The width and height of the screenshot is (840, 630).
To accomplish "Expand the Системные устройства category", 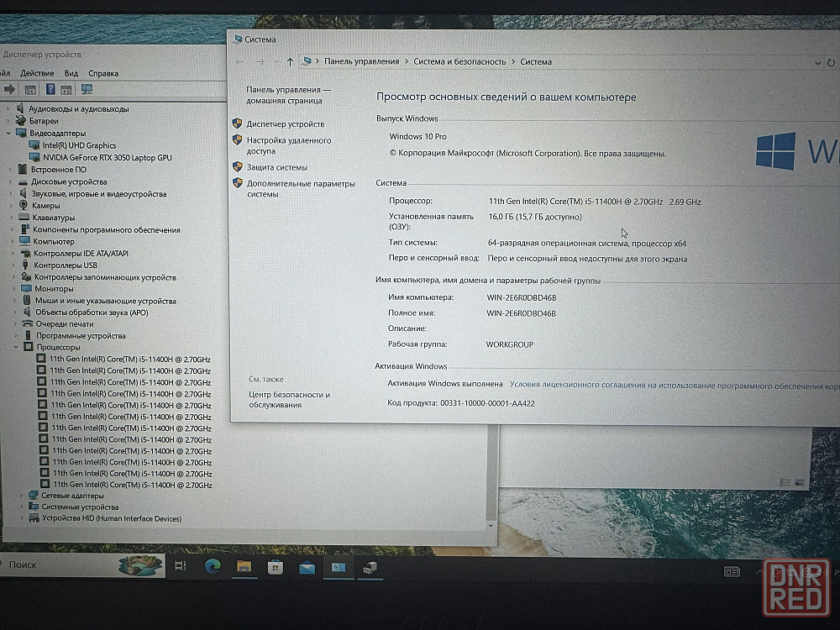I will tap(22, 507).
